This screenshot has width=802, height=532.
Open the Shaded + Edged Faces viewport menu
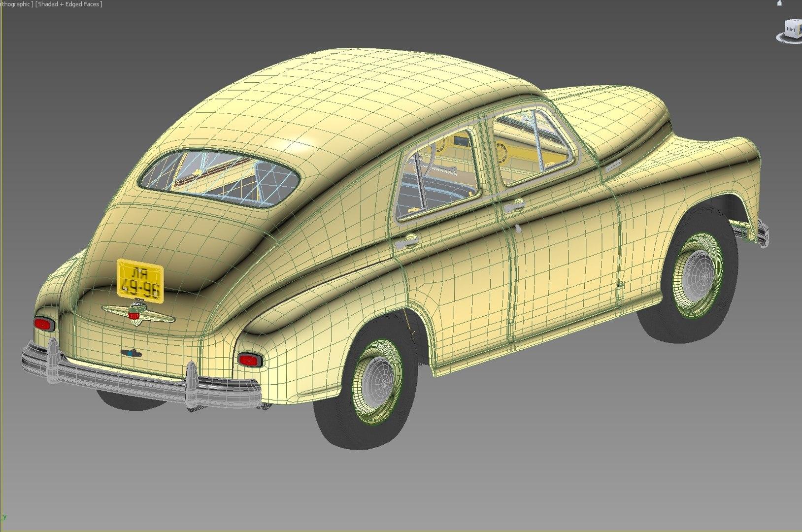coord(69,4)
